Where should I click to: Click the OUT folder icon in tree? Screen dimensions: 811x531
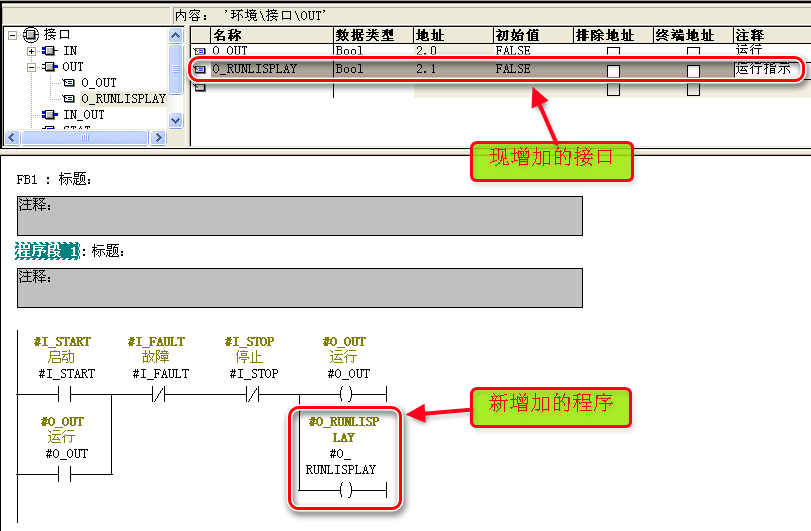pos(49,67)
